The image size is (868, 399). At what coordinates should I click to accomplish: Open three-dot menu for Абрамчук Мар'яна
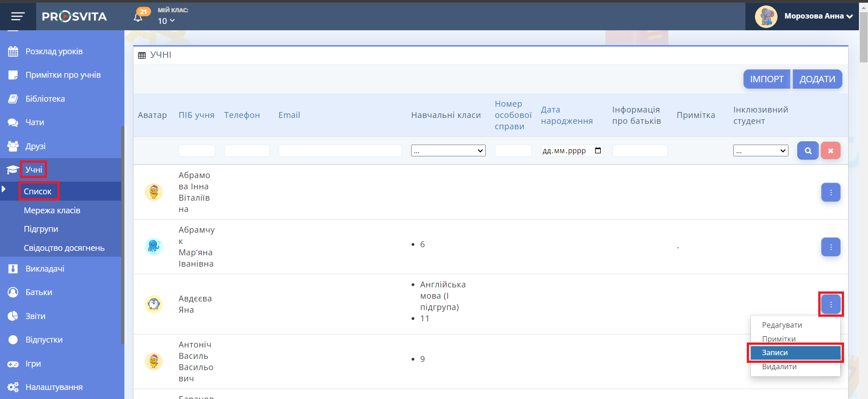830,247
